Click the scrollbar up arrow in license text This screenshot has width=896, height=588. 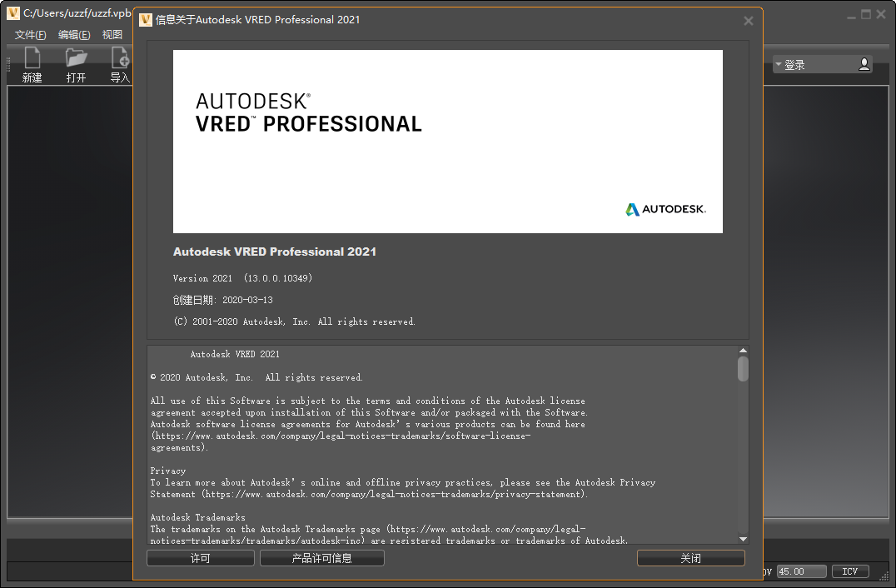click(x=742, y=349)
